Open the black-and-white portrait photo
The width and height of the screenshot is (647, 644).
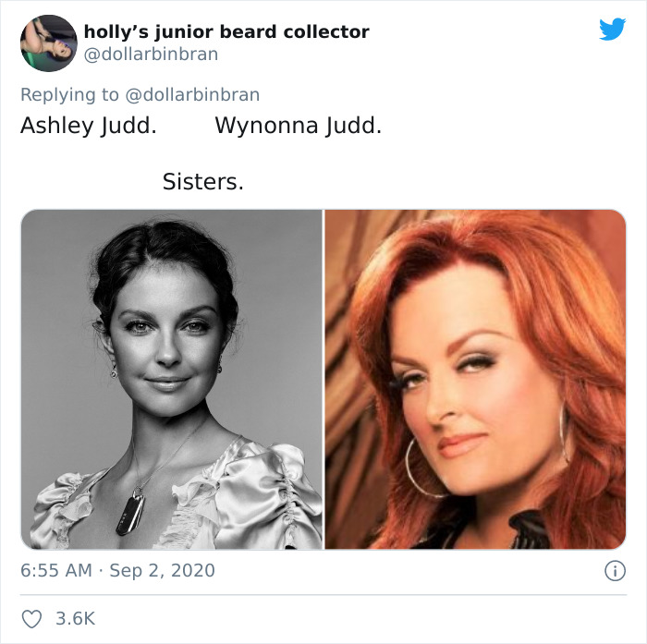[172, 380]
